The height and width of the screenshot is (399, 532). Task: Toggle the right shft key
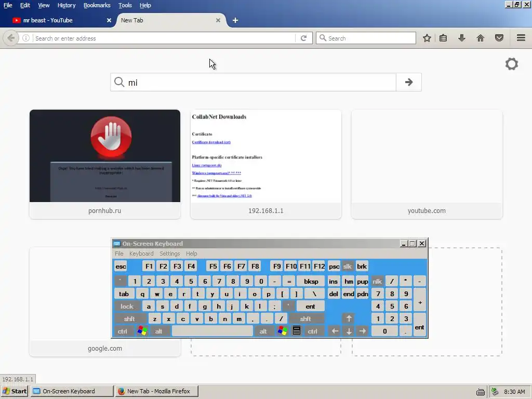click(305, 318)
